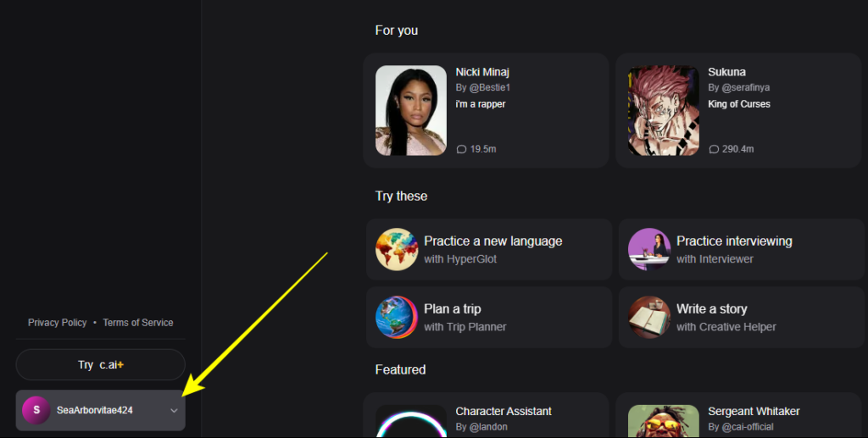Click the 'King of Curses' description

pos(739,104)
